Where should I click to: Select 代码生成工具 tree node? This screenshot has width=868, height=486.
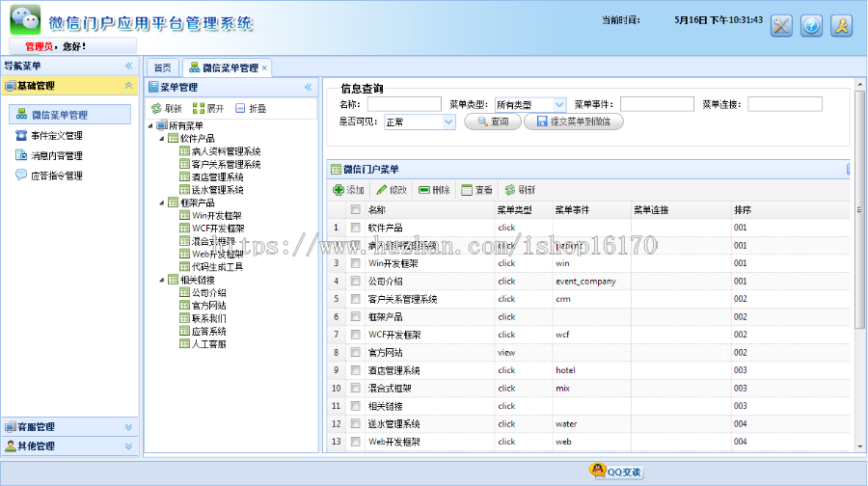click(x=218, y=267)
